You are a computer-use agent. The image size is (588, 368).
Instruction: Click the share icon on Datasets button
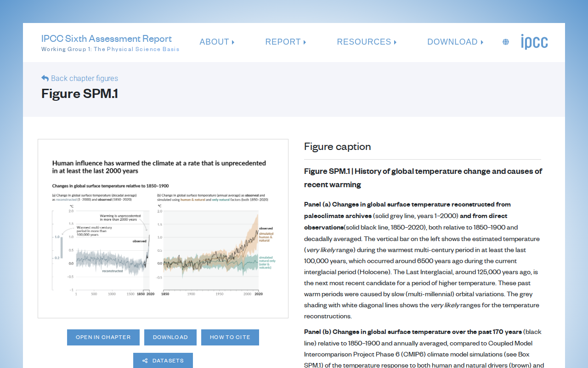pos(145,361)
